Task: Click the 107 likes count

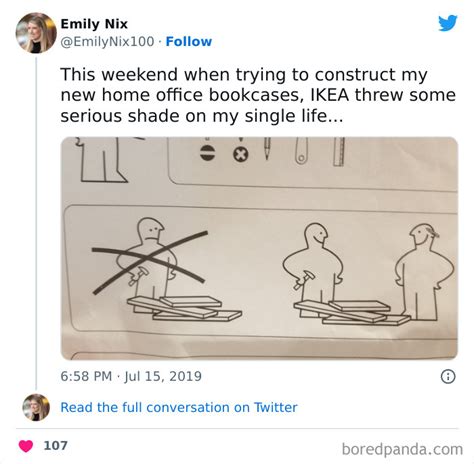Action: click(56, 446)
